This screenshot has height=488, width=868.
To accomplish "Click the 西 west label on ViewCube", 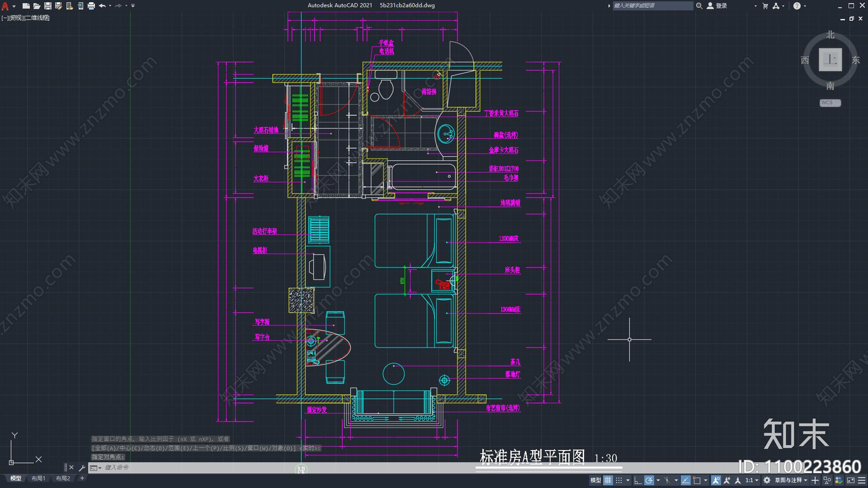I will tap(805, 60).
